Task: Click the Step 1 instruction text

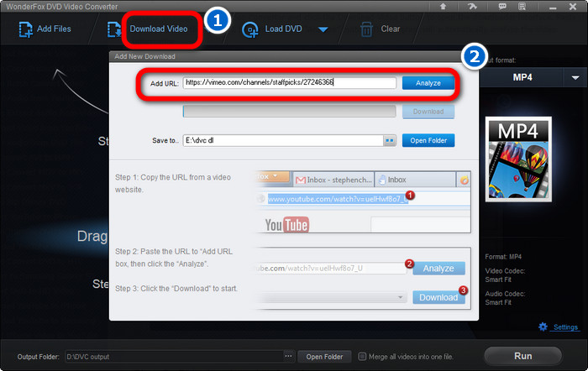Action: [173, 183]
